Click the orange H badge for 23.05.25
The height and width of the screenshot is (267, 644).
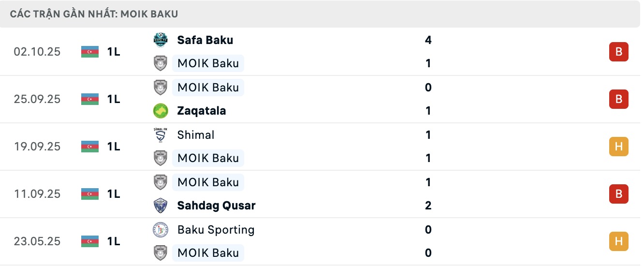pyautogui.click(x=618, y=241)
